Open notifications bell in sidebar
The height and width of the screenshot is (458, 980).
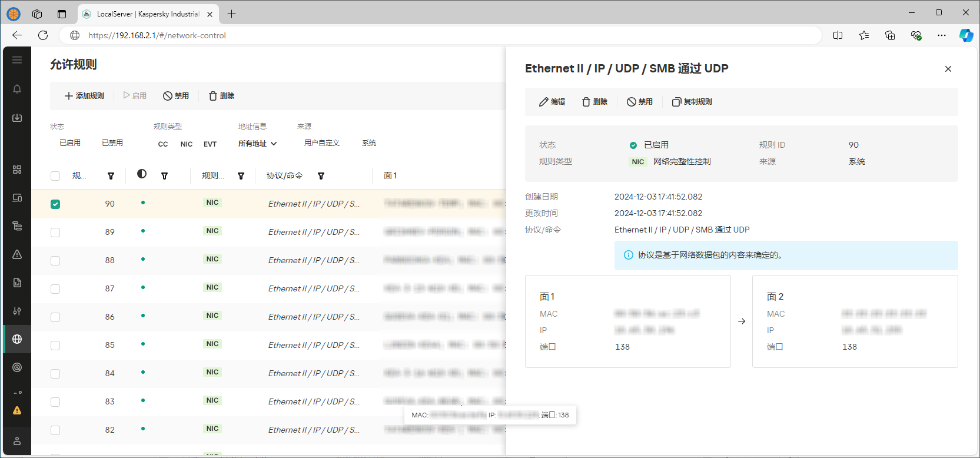17,89
